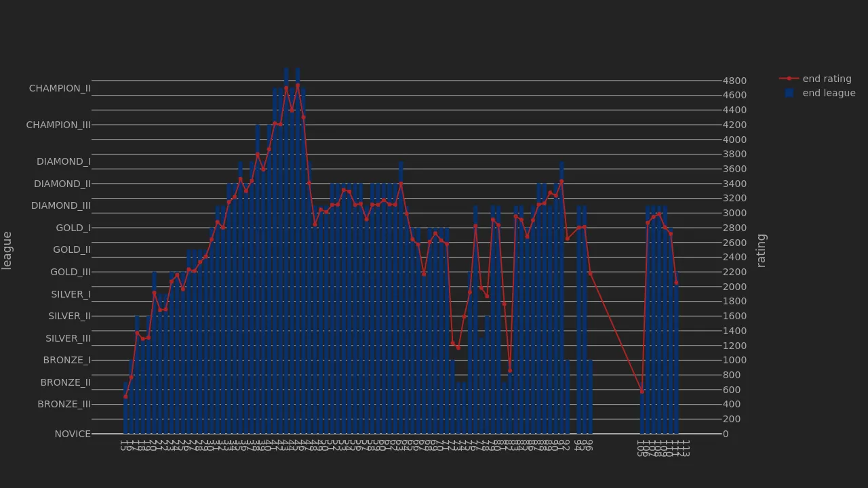This screenshot has height=488, width=868.
Task: Select the 1600 tick on the rating axis
Action: coord(735,316)
